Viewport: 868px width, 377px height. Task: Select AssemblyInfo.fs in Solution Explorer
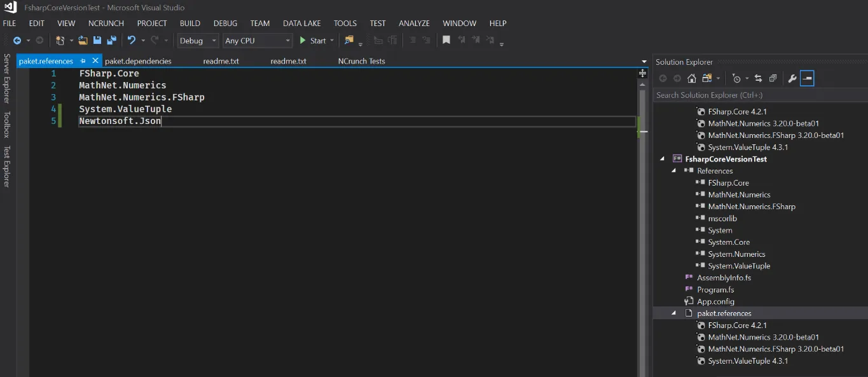(724, 278)
